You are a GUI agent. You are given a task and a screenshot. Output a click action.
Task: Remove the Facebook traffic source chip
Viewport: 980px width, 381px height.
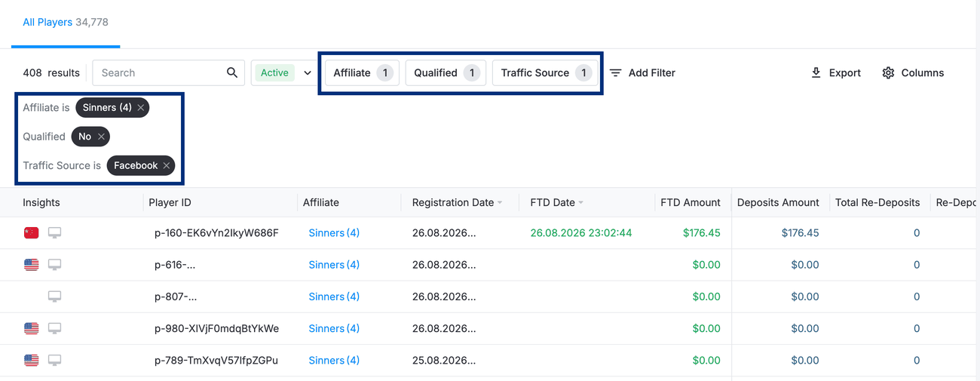(x=166, y=165)
